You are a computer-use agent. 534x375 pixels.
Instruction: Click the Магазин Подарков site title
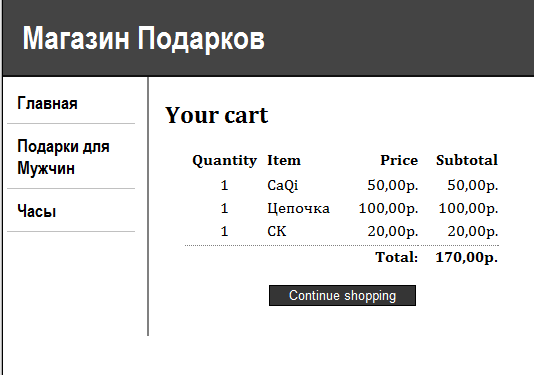point(143,38)
